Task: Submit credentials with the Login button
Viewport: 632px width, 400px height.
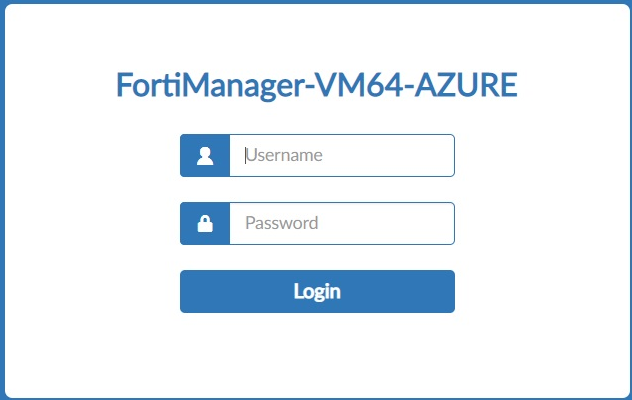Action: tap(317, 291)
